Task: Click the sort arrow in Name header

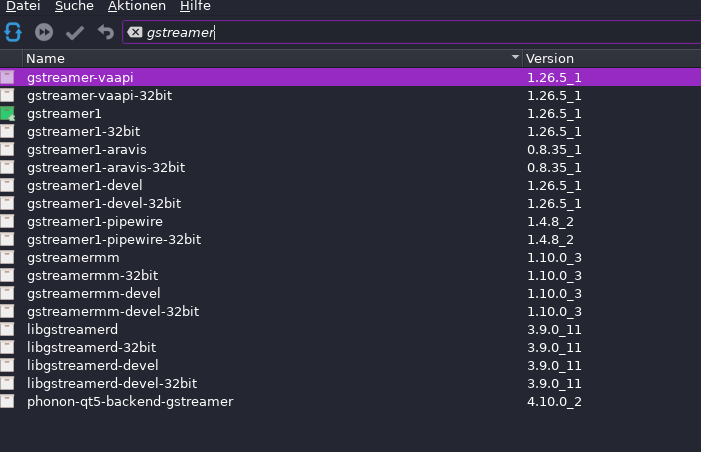Action: 516,58
